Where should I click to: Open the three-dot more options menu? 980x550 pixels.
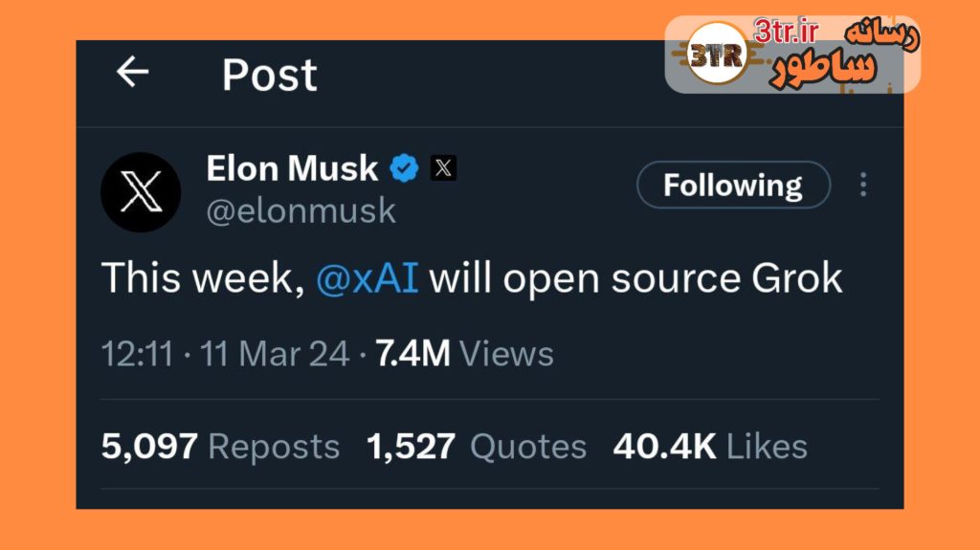[x=863, y=185]
